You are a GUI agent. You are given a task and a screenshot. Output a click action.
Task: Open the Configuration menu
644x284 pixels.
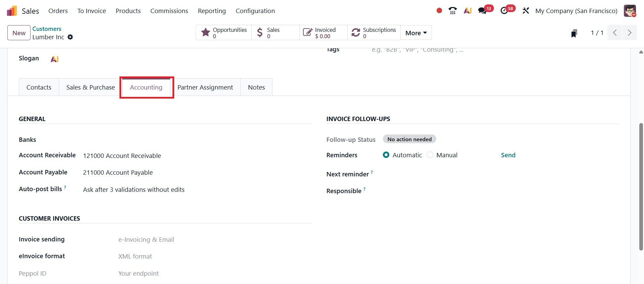tap(255, 11)
